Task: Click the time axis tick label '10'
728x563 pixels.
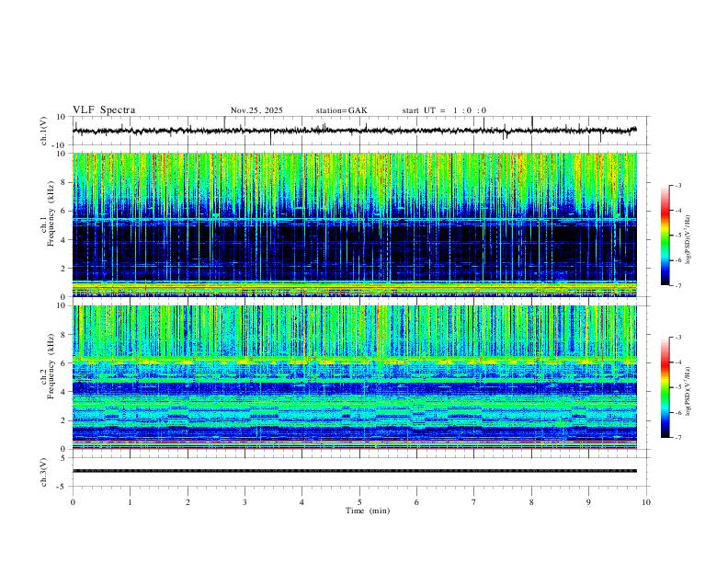Action: click(x=646, y=502)
